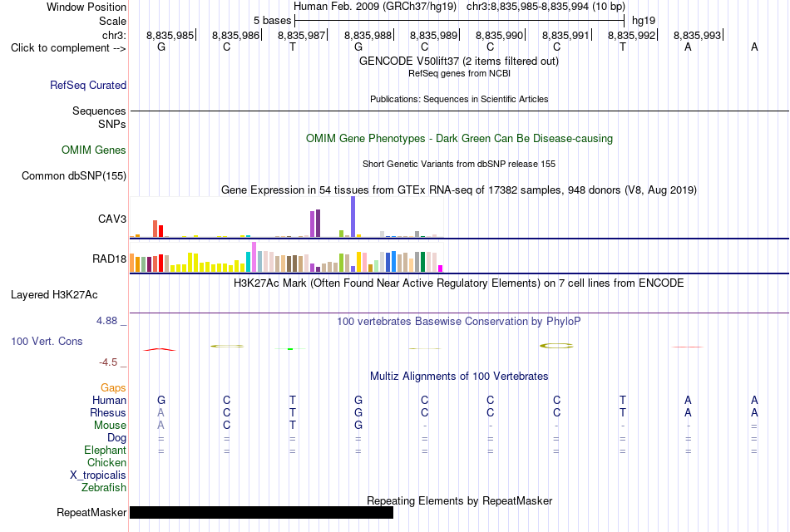This screenshot has height=532, width=790.
Task: Click the RAD18 gene label
Action: pyautogui.click(x=109, y=259)
